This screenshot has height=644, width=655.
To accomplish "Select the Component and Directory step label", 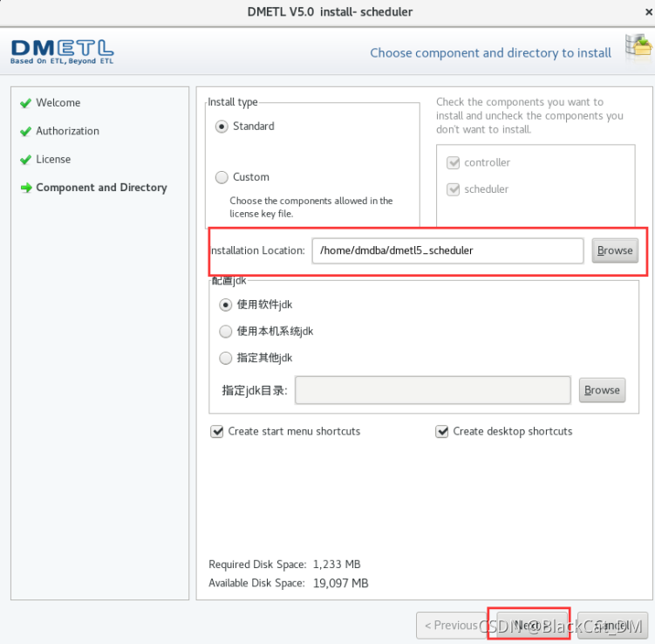I will pos(101,188).
